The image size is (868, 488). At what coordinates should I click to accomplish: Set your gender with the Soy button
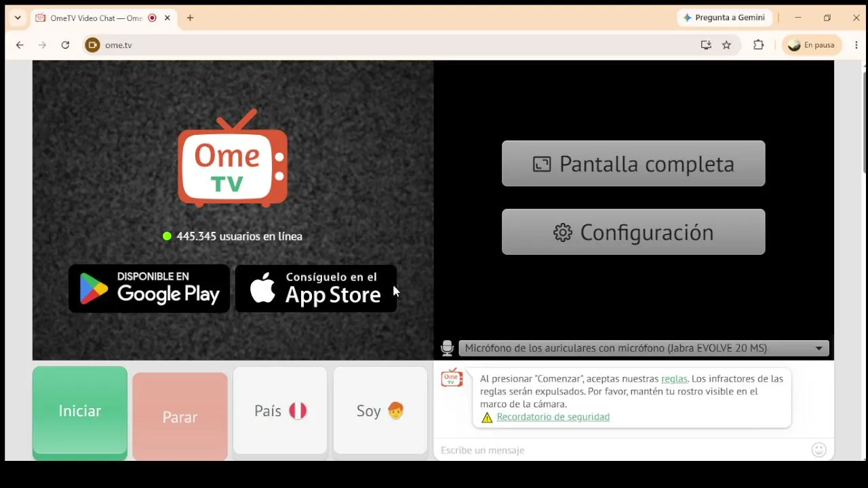380,411
